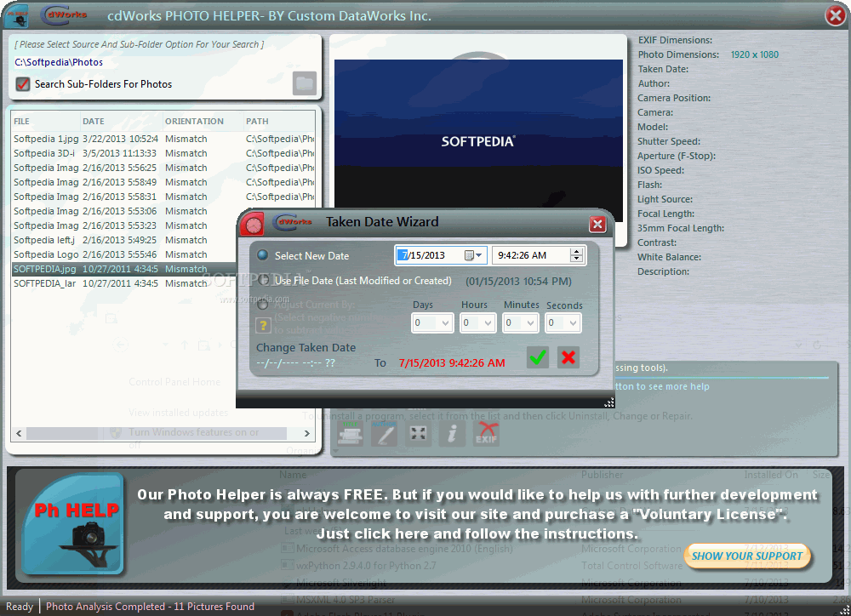Open the Days dropdown
The height and width of the screenshot is (616, 851).
[445, 323]
